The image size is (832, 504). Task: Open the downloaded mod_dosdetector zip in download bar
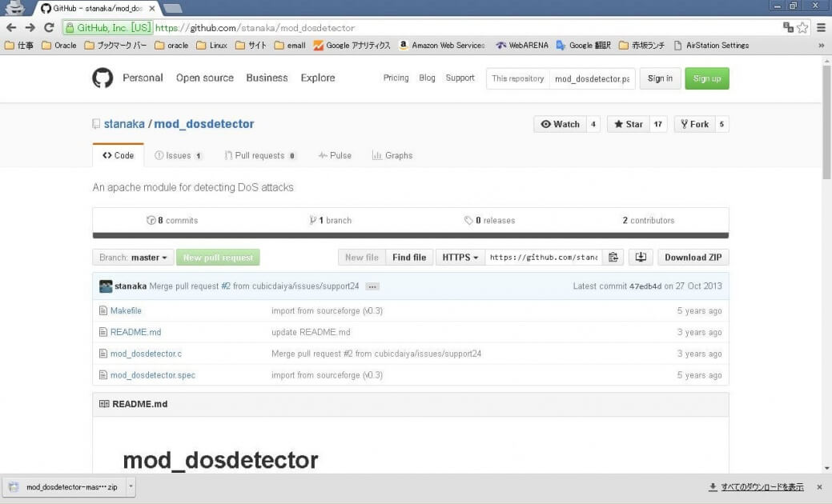[x=64, y=486]
